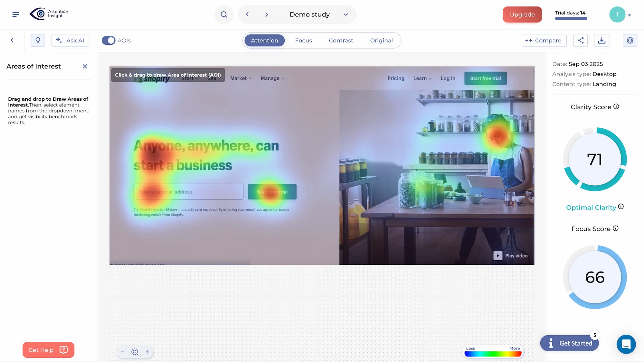Toggle the AOIs switch off
Viewport: 644px width, 362px height.
click(109, 41)
